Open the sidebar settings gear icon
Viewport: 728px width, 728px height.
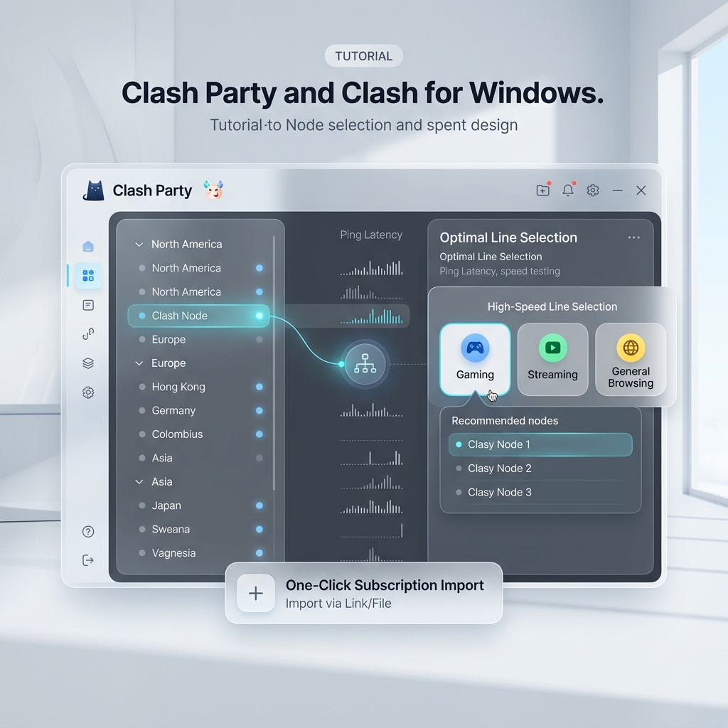[88, 392]
